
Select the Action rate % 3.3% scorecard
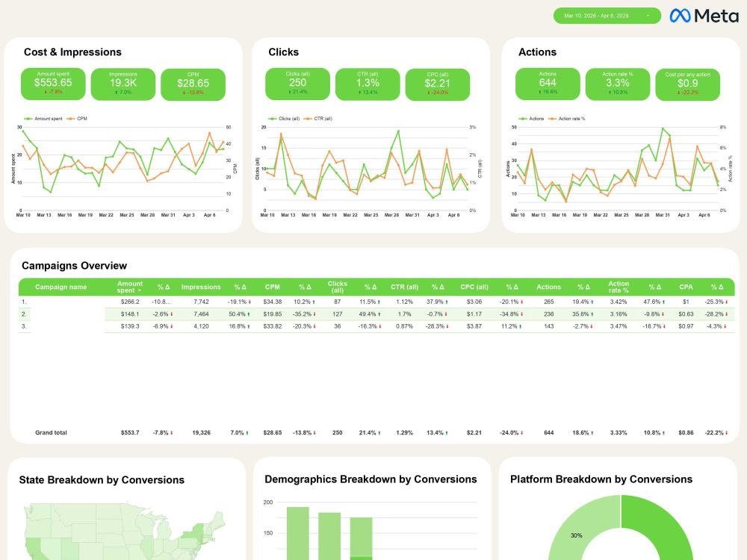pyautogui.click(x=618, y=84)
